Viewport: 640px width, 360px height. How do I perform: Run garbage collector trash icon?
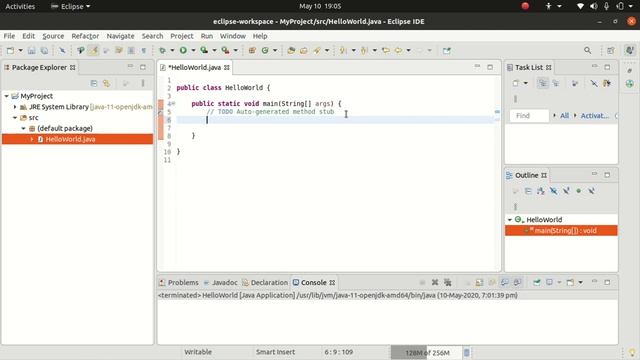(x=467, y=352)
